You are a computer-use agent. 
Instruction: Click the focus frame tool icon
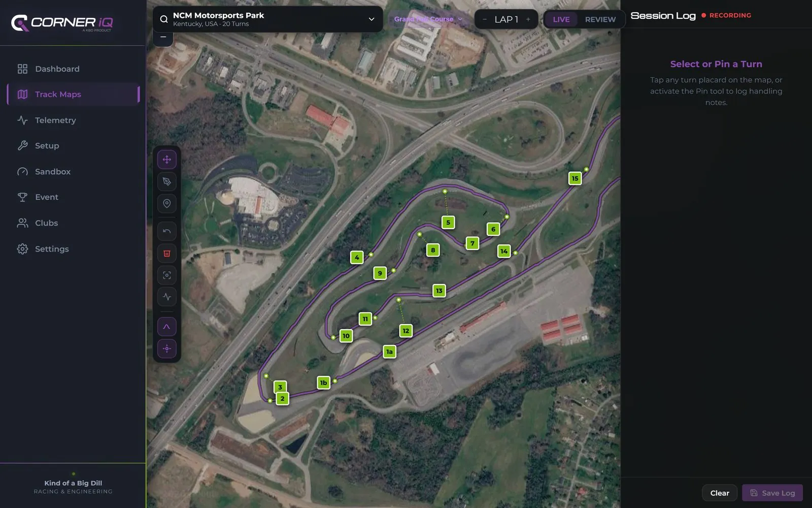pos(167,275)
